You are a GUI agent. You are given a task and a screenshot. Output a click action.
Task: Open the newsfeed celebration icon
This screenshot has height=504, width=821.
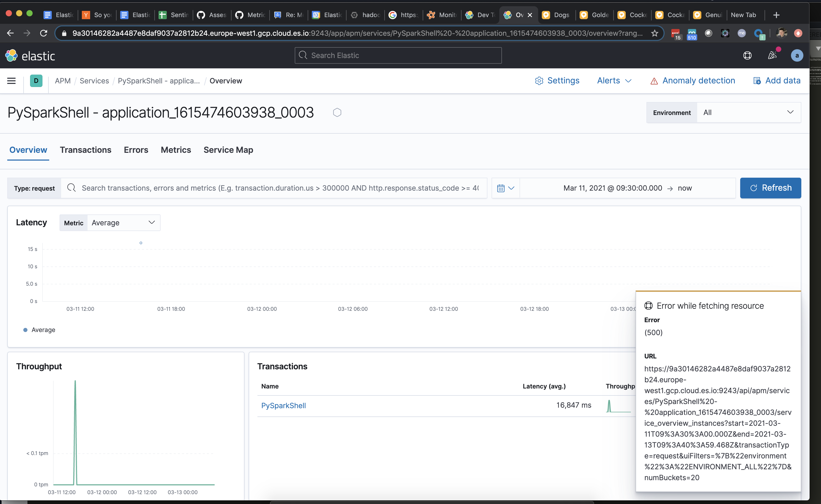(x=772, y=55)
